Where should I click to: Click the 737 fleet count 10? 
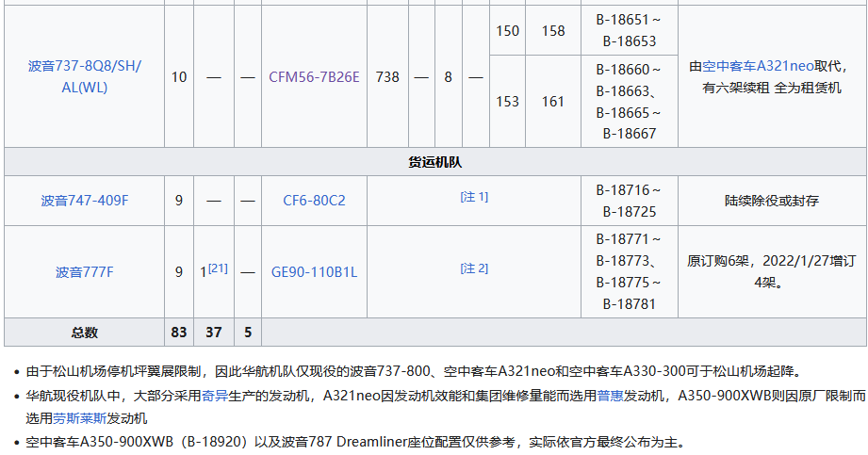pyautogui.click(x=179, y=77)
